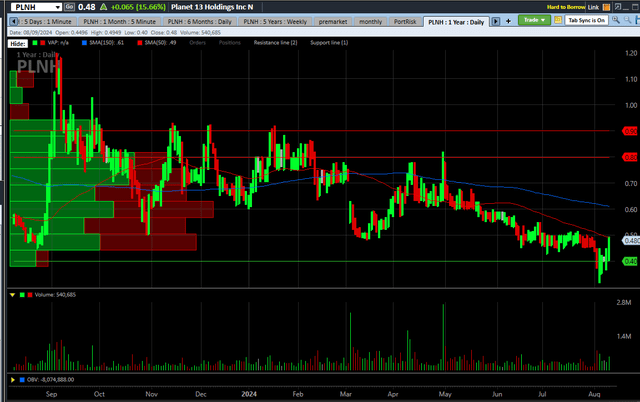Switch to PLNH : 5 Years : Weekly tab

(x=275, y=22)
